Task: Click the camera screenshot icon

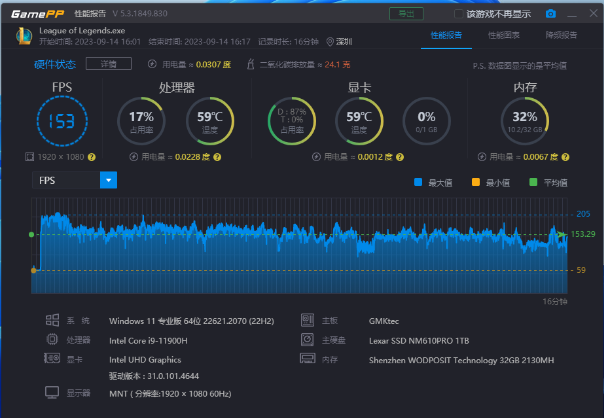Action: pos(550,14)
